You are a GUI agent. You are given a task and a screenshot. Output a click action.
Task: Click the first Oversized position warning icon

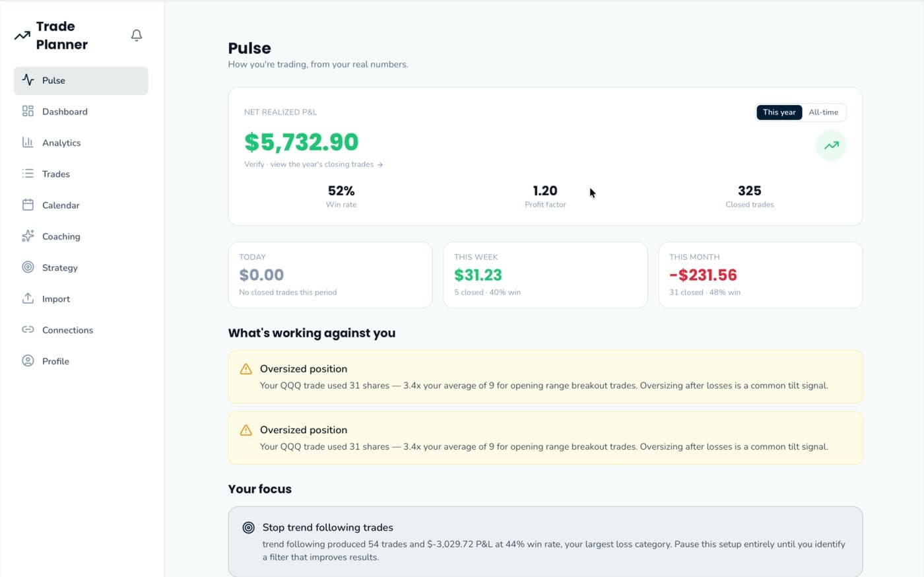[246, 369]
